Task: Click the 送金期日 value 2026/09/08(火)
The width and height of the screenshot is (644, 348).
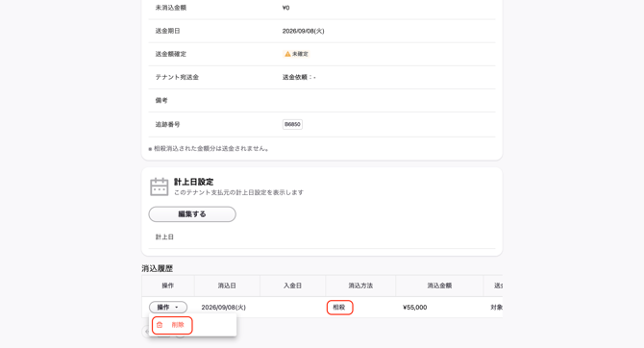Action: (303, 31)
